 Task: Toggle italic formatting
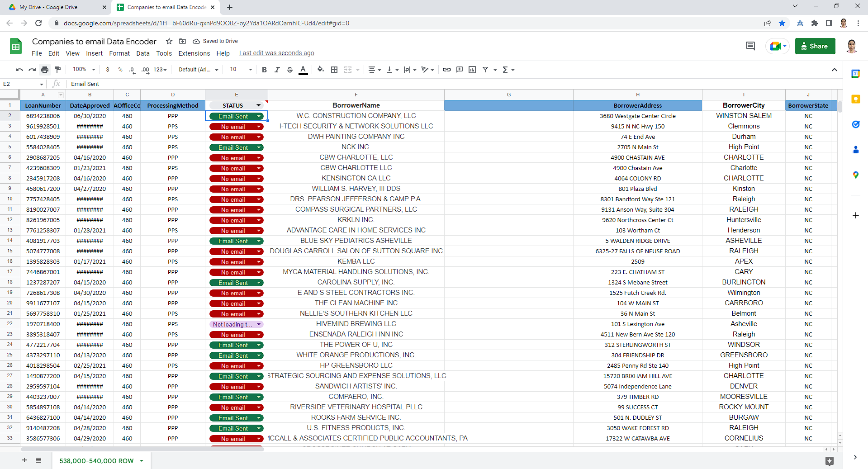click(x=277, y=70)
